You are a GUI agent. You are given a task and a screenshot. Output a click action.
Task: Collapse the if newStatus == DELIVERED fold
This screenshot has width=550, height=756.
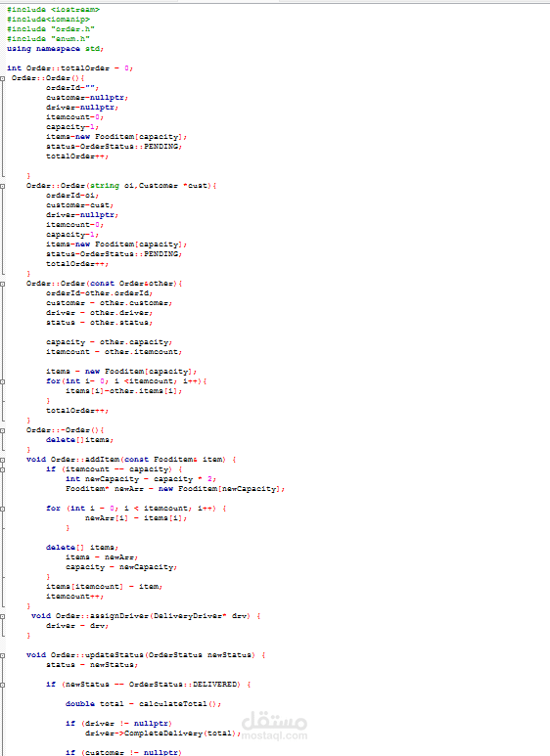click(2, 685)
